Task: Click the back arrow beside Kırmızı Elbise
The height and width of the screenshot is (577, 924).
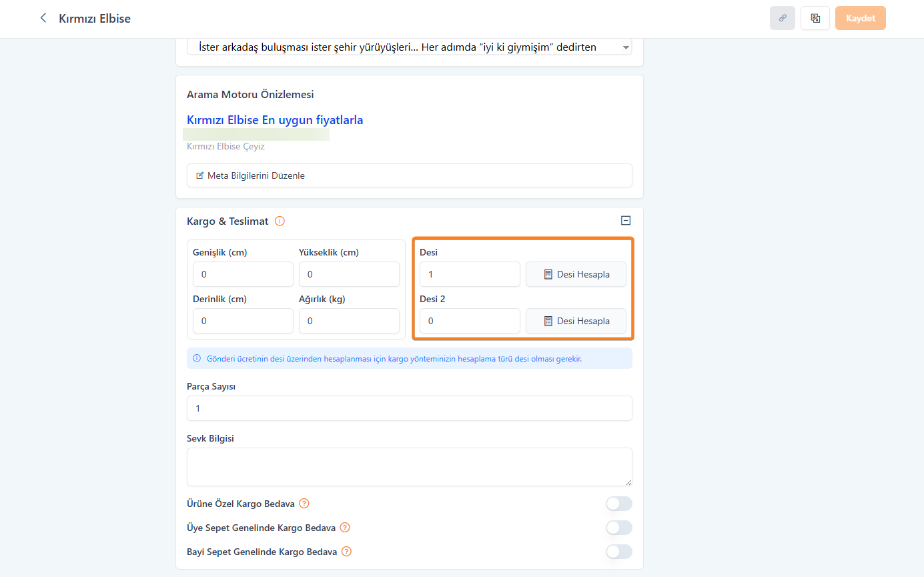Action: [43, 18]
